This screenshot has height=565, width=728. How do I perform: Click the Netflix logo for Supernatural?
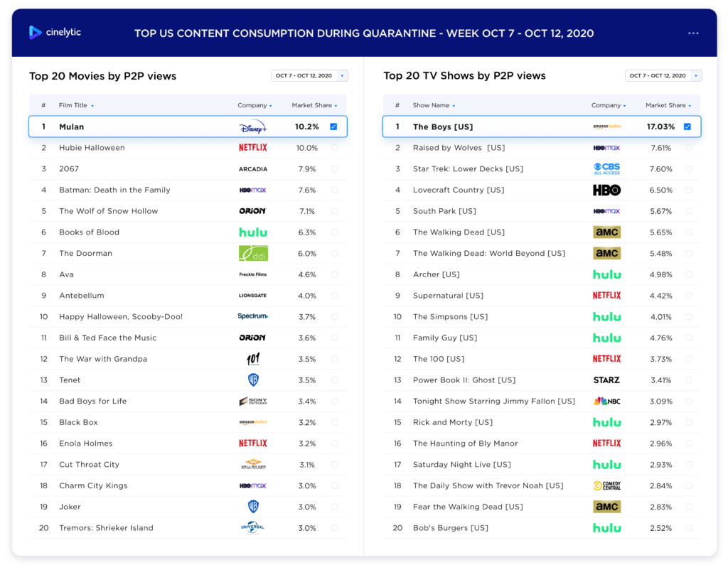(607, 295)
